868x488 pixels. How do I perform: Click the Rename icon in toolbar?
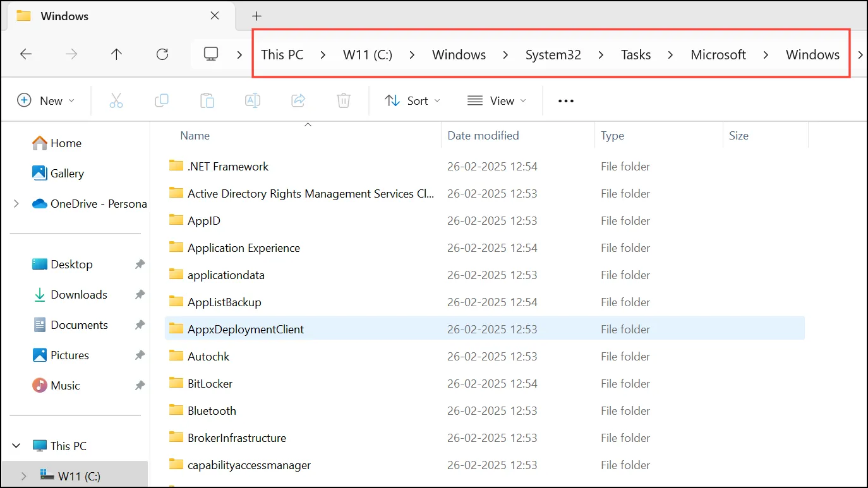click(x=253, y=100)
